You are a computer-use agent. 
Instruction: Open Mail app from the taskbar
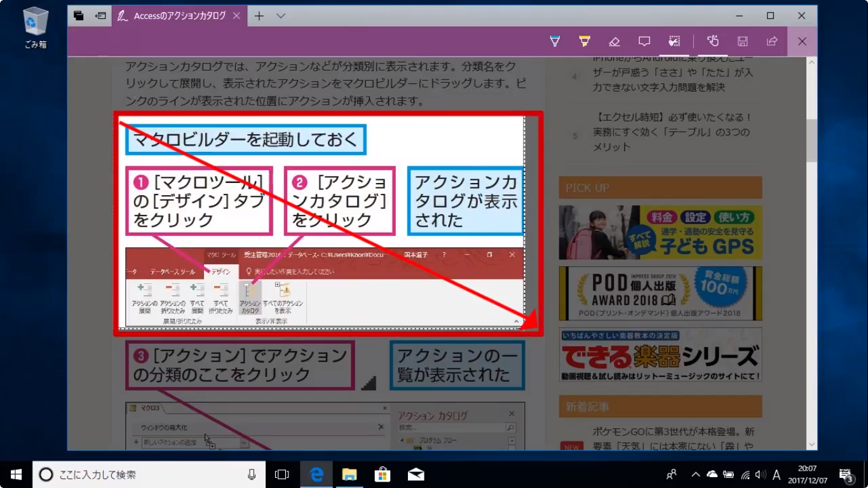tap(416, 475)
